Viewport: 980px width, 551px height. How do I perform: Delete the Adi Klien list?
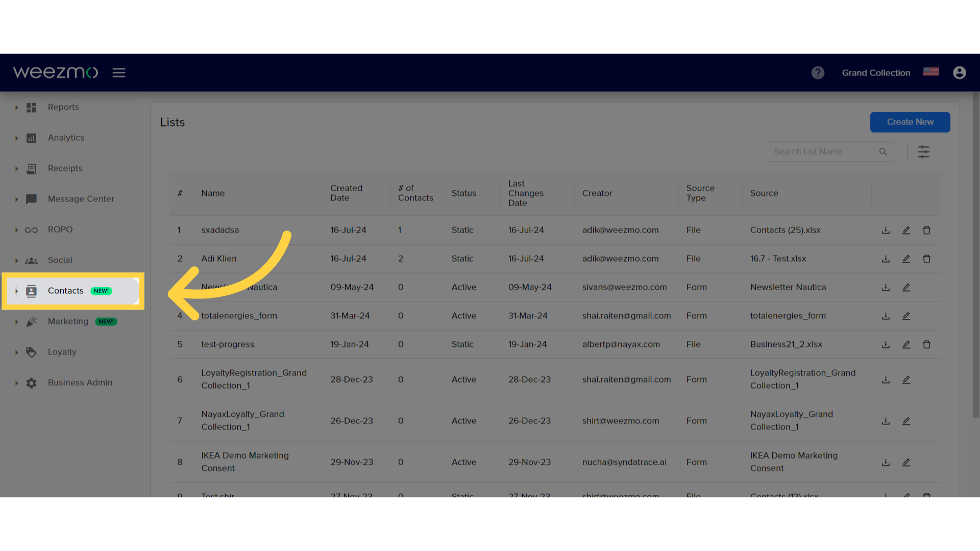pyautogui.click(x=926, y=259)
